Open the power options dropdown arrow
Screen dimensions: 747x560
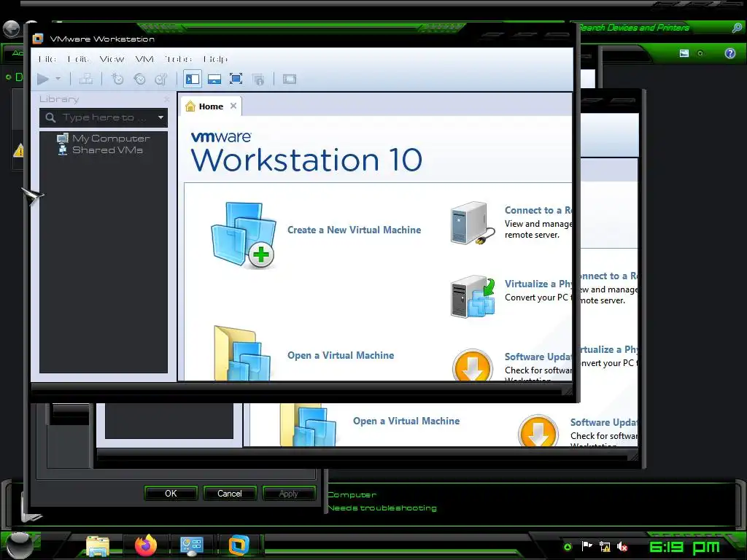point(58,79)
